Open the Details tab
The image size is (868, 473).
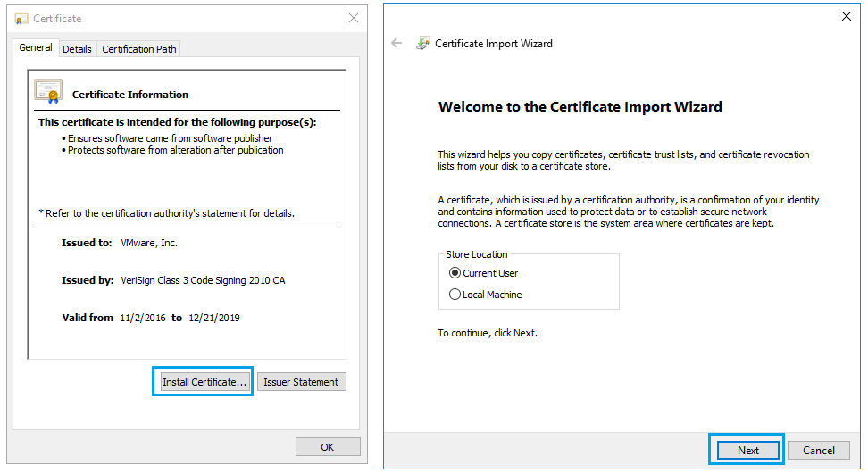(77, 49)
